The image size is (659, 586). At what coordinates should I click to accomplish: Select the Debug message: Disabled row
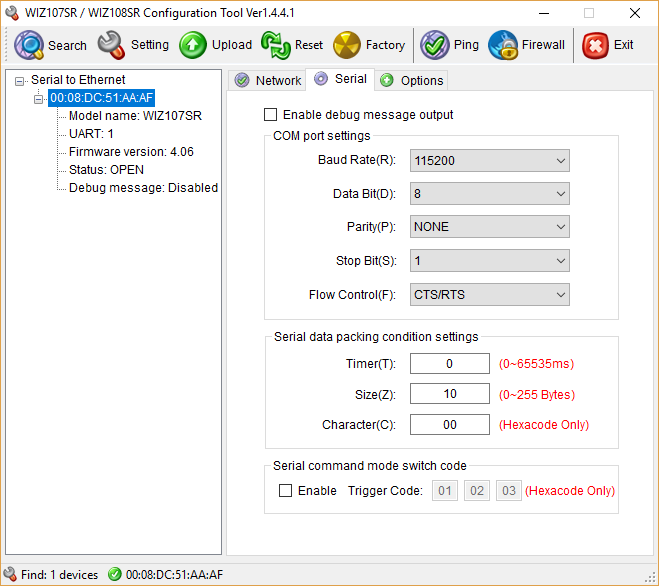point(143,187)
